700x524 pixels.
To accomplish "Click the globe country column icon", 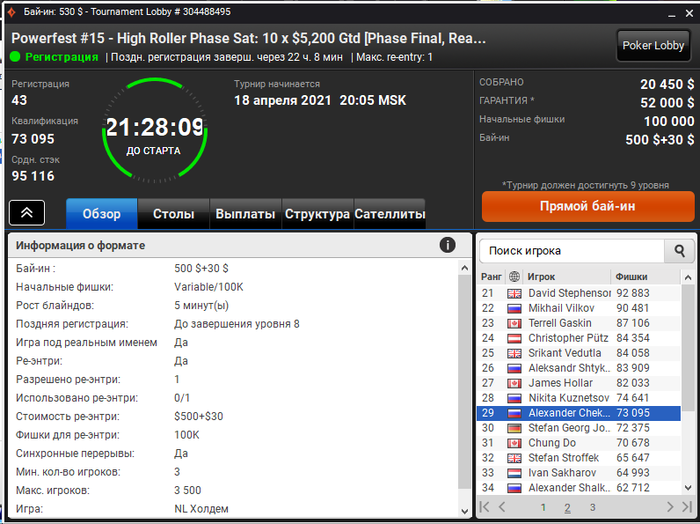I will [x=514, y=277].
